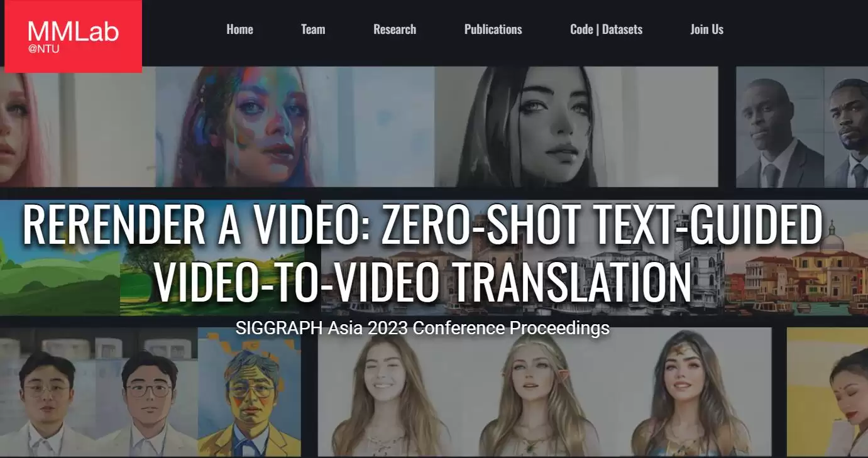Viewport: 868px width, 458px height.
Task: Click the MMLab @NTU logo
Action: pos(73,36)
